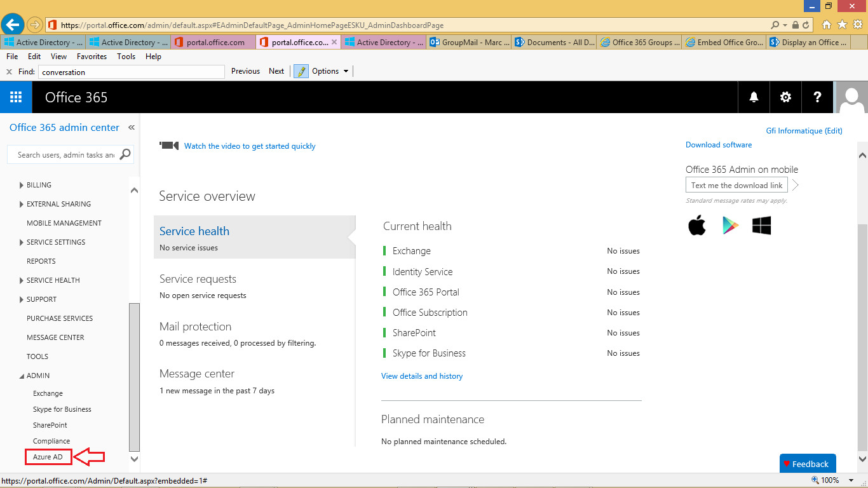Open the File menu

click(12, 57)
